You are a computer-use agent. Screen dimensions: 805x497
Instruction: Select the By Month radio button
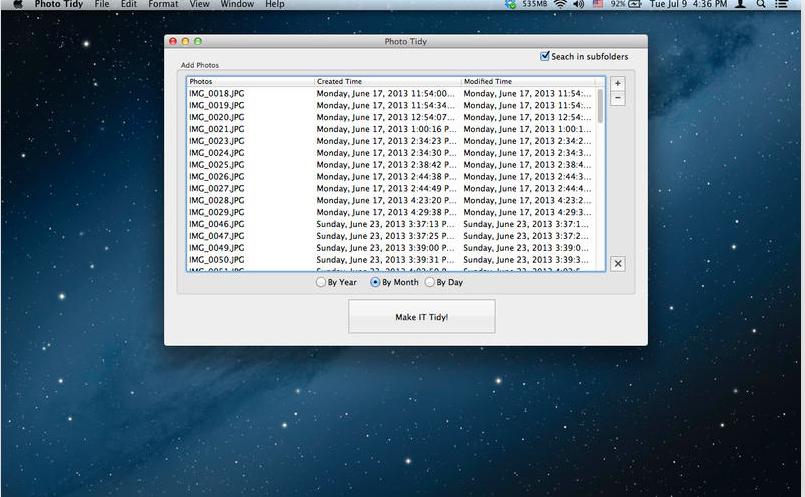(375, 282)
